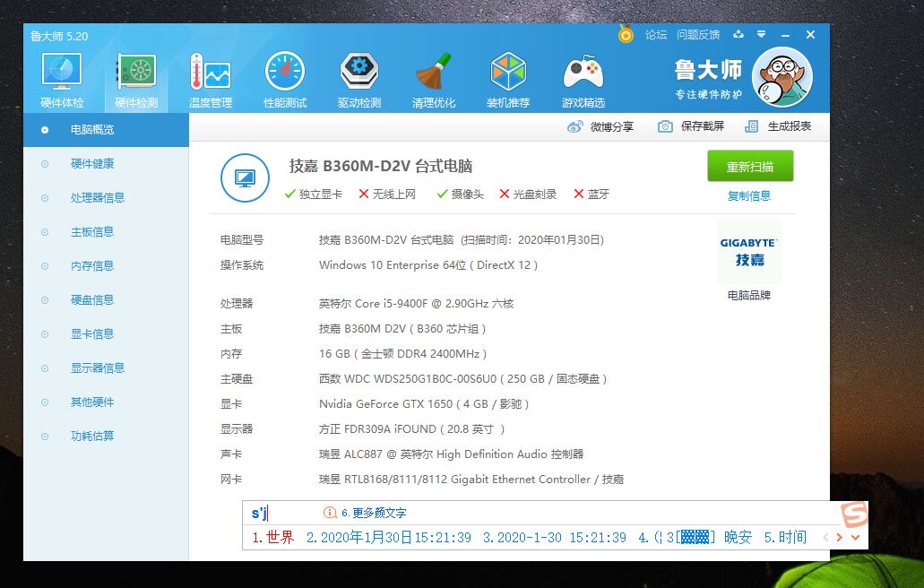This screenshot has width=924, height=588.
Task: Go to previous IME candidate page arrow
Action: [825, 537]
